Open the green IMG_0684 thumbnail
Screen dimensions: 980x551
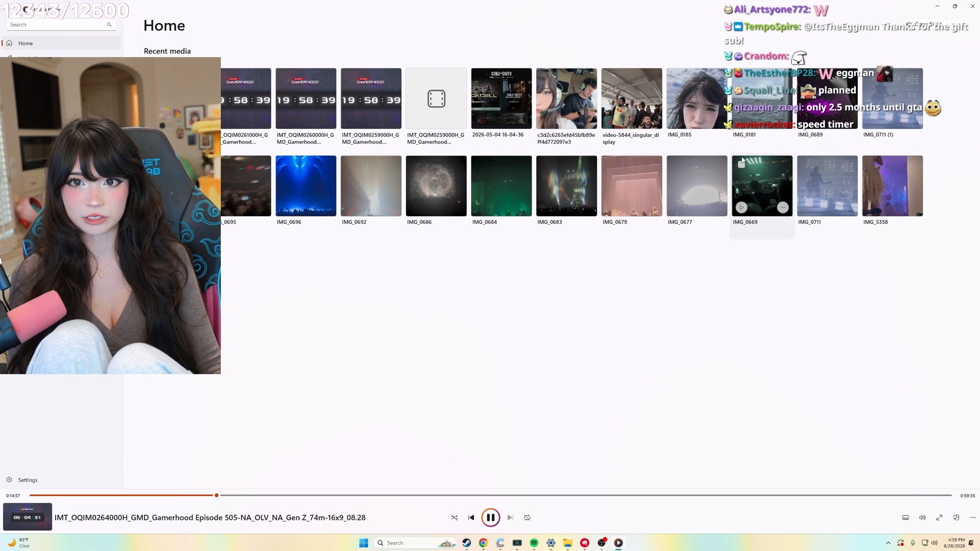pos(501,186)
